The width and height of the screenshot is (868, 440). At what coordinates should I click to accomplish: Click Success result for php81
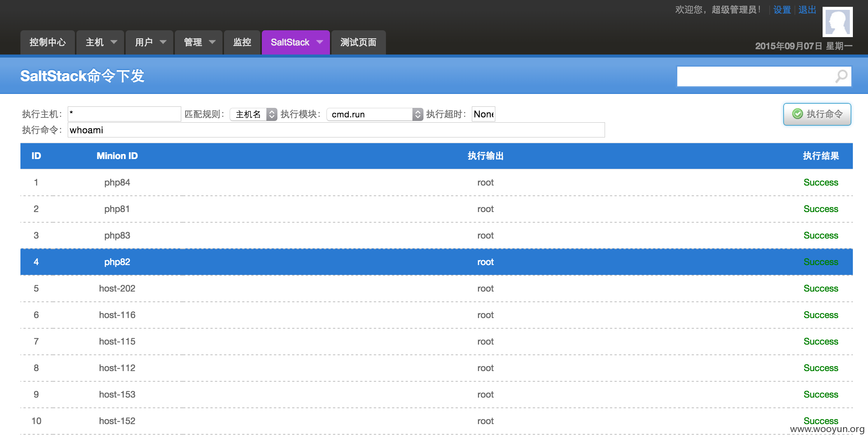(x=821, y=209)
